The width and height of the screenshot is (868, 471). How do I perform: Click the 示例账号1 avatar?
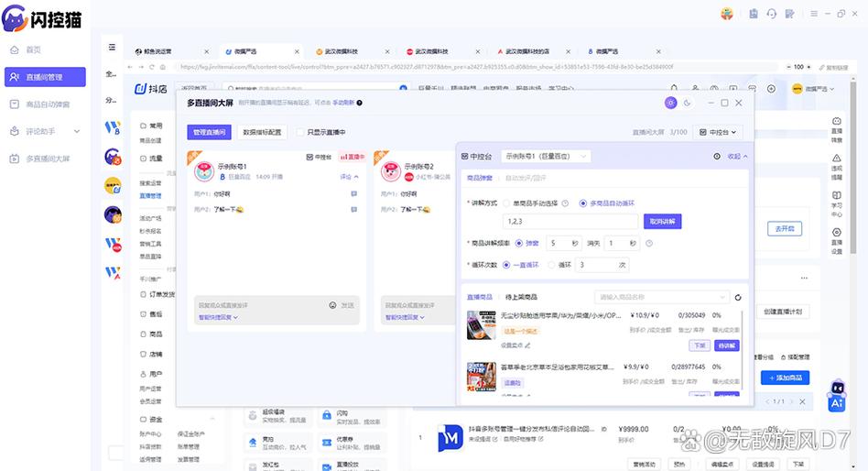pos(204,171)
